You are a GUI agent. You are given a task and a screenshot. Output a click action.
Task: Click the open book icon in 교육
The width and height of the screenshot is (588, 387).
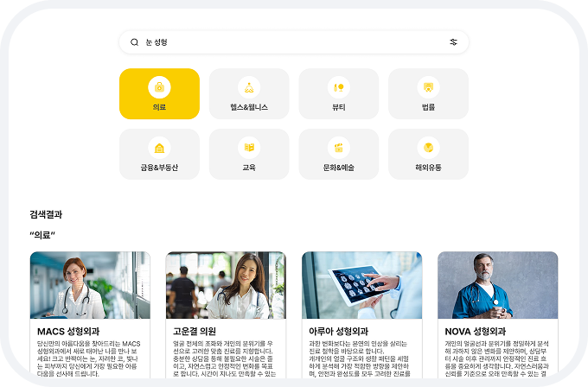249,148
